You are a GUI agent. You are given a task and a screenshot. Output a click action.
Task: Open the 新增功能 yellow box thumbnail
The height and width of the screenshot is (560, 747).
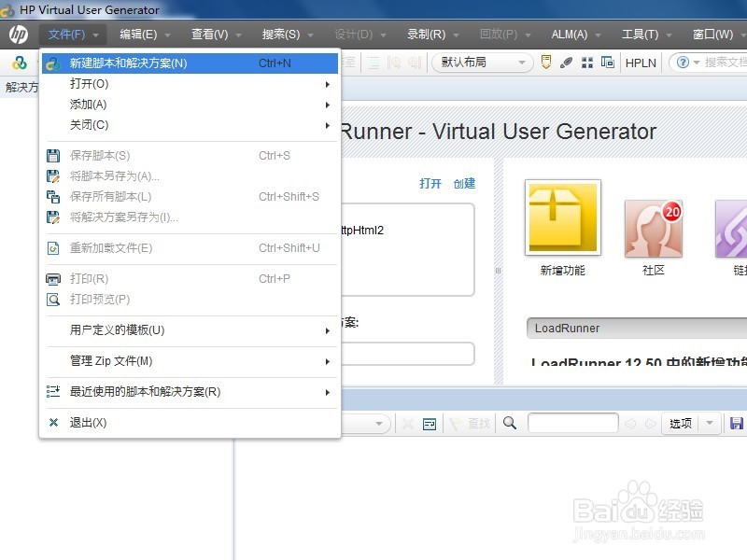[x=563, y=217]
